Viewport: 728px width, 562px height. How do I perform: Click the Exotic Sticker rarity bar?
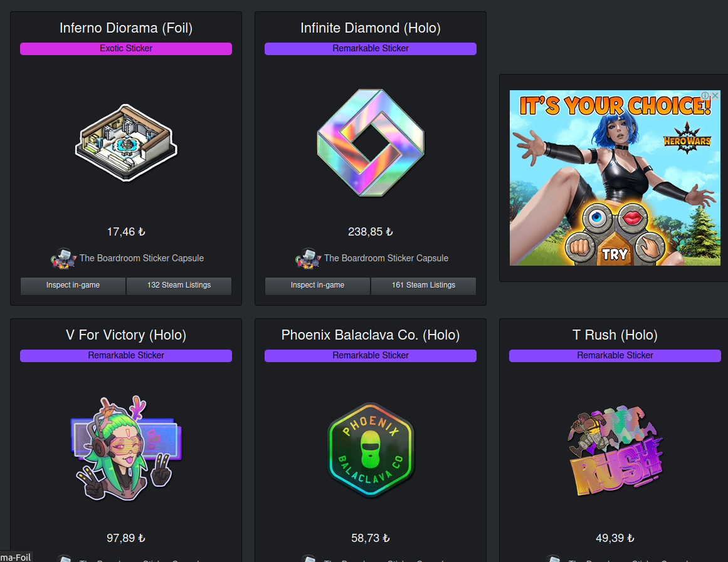click(x=126, y=49)
